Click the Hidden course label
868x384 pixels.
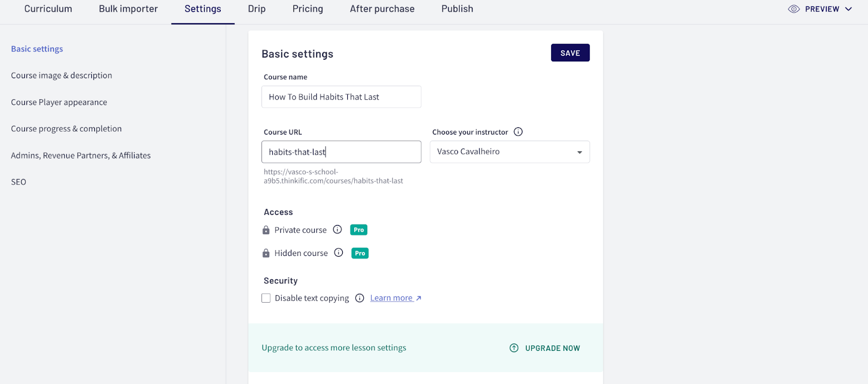pos(301,253)
